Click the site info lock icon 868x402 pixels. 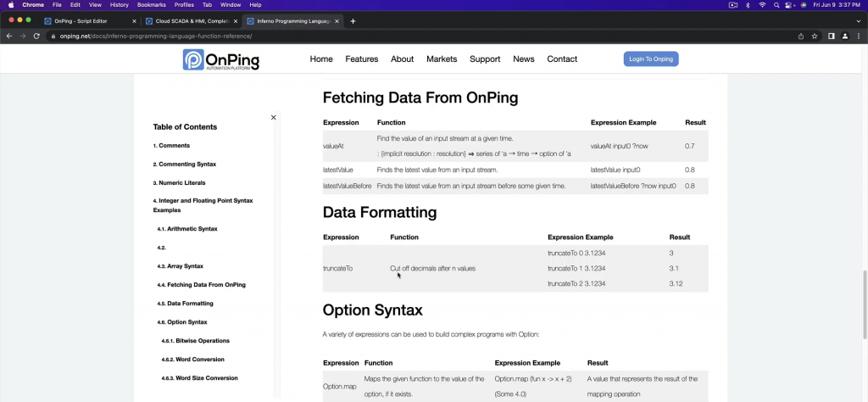coord(53,36)
